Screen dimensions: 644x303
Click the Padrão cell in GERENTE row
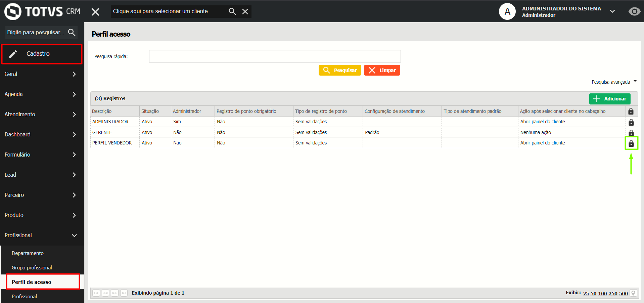(402, 132)
